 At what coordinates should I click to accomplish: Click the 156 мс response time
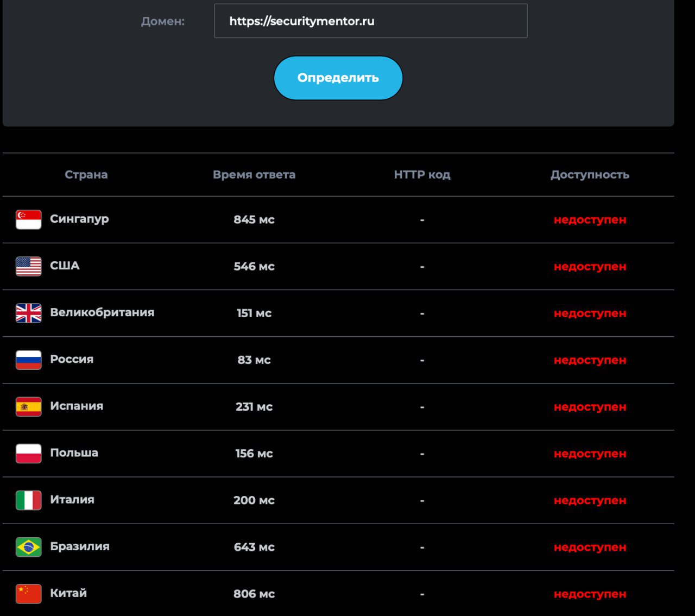coord(254,453)
